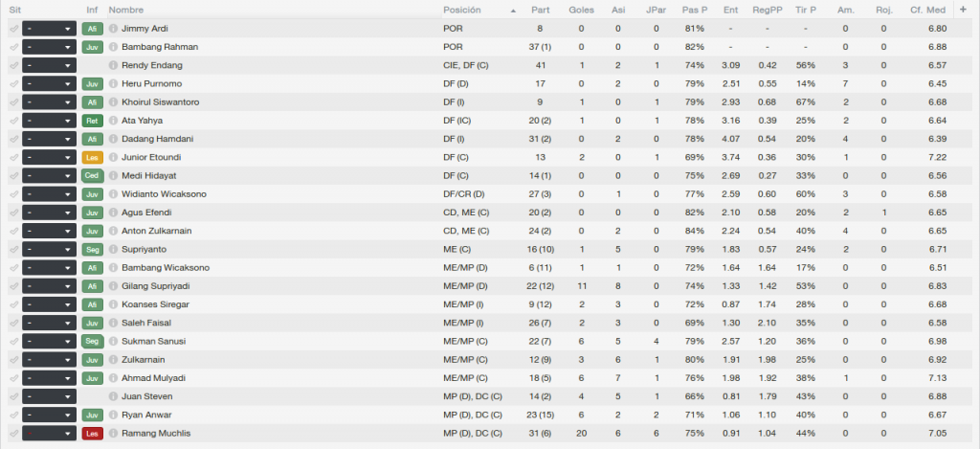Sort the table by the Posición column
This screenshot has width=980, height=449.
pyautogui.click(x=462, y=10)
